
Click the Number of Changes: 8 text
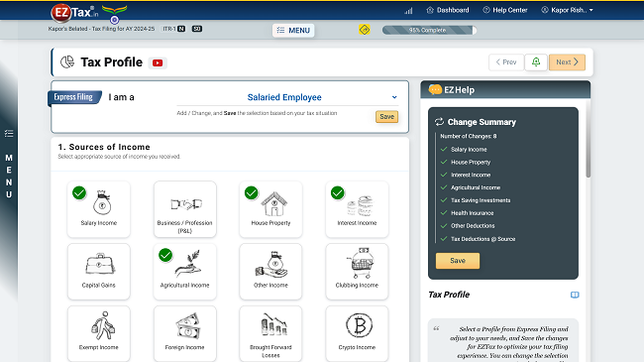[x=469, y=136]
